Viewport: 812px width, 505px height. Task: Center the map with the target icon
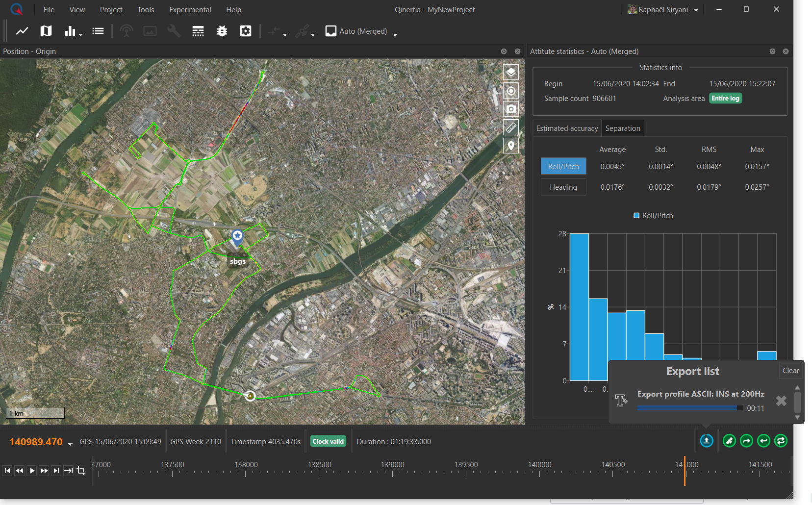point(511,91)
